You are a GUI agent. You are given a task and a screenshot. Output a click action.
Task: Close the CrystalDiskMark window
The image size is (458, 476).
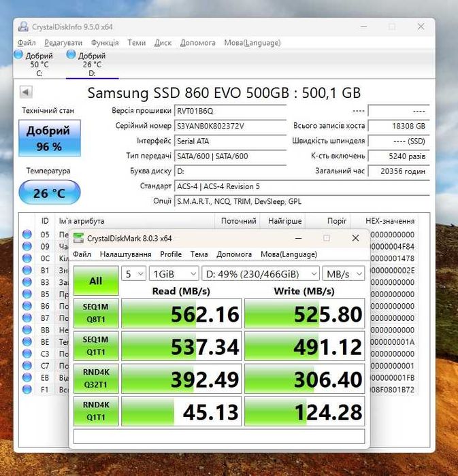[355, 238]
